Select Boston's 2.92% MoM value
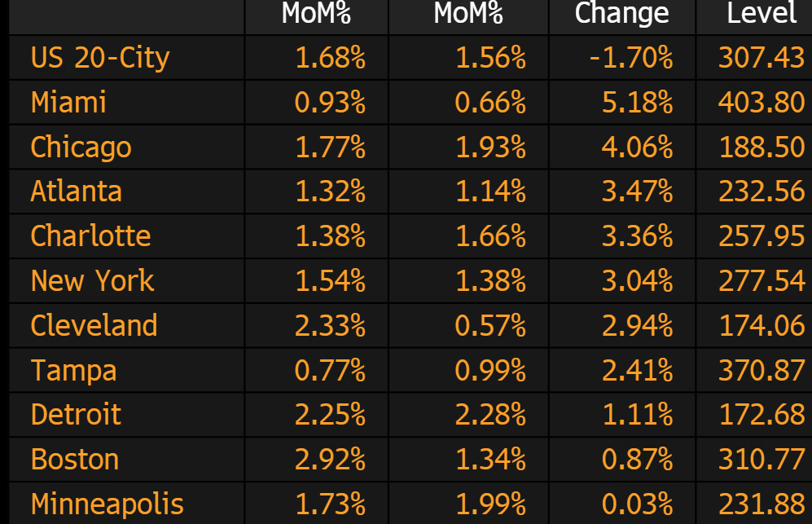 coord(330,460)
